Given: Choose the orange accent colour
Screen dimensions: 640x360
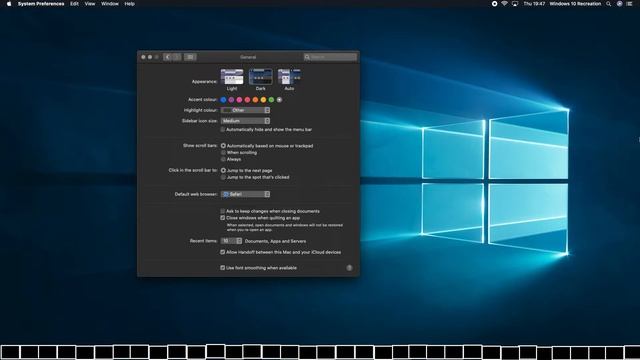Looking at the screenshot, I should point(255,100).
